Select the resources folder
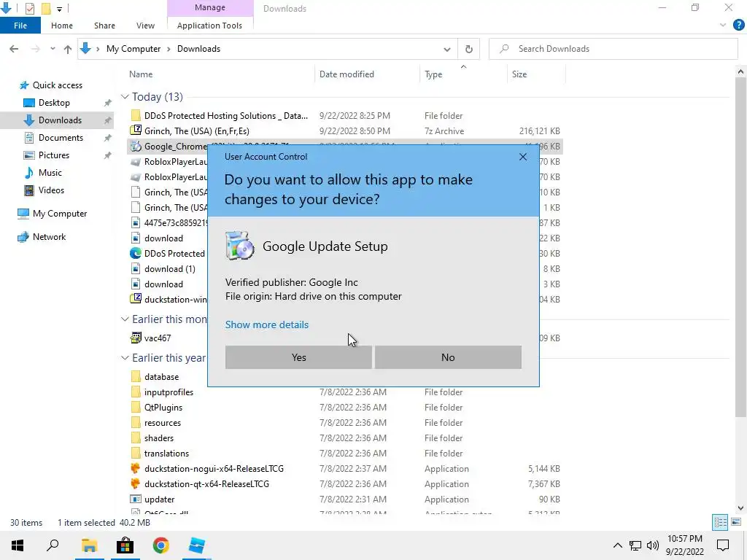Viewport: 747px width, 560px height. click(x=163, y=423)
